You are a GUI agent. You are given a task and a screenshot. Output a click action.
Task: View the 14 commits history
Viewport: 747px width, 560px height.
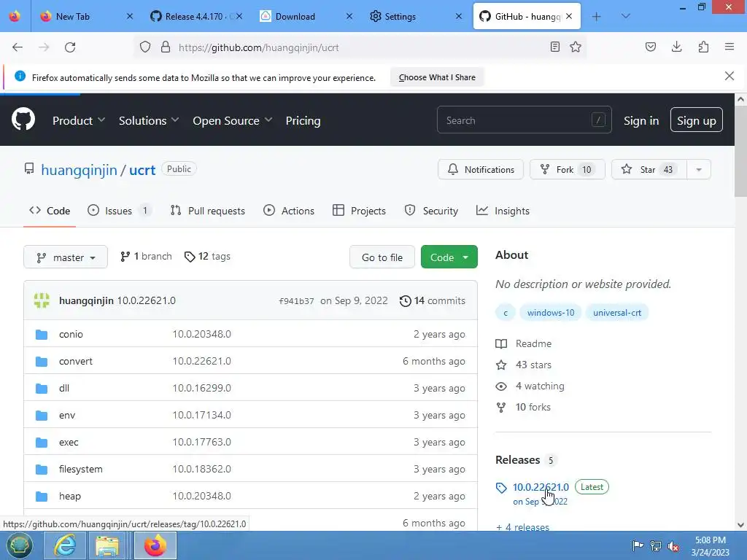(x=432, y=300)
